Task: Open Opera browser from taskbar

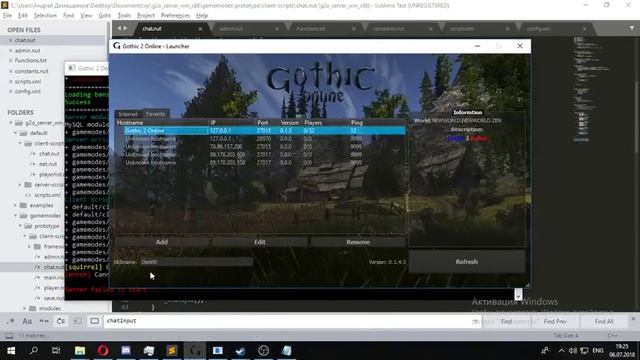Action: (x=103, y=351)
